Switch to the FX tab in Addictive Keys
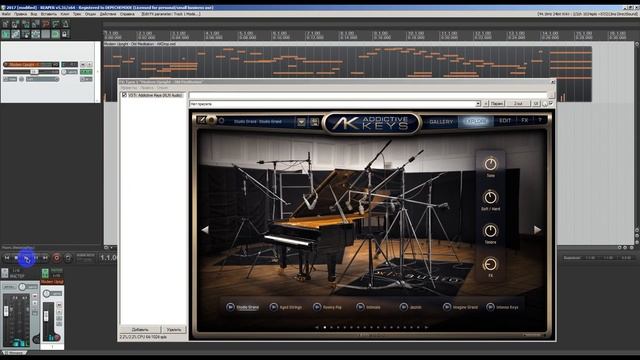This screenshot has width=640, height=360. pos(524,120)
